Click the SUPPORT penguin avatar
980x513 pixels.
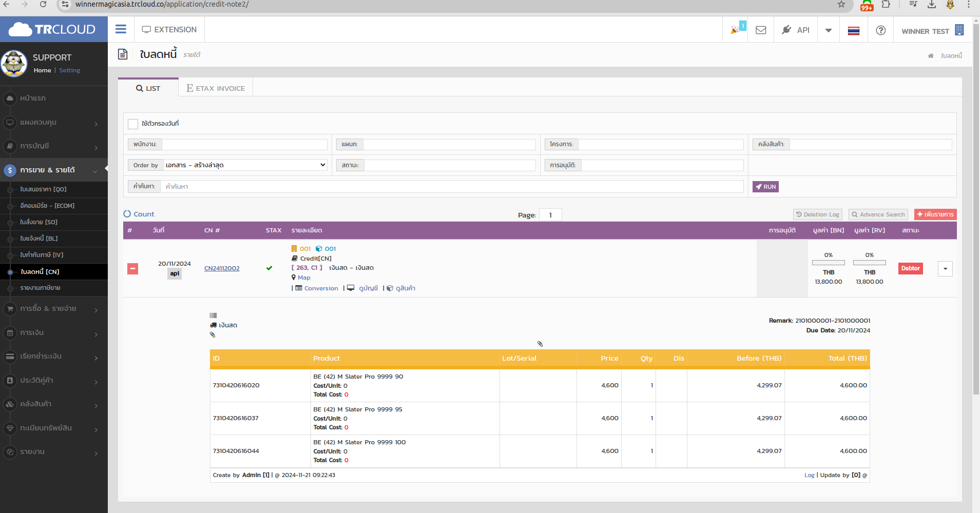[x=14, y=64]
